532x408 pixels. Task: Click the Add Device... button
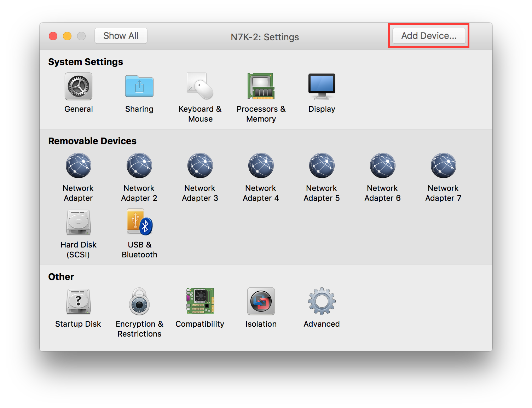tap(429, 36)
